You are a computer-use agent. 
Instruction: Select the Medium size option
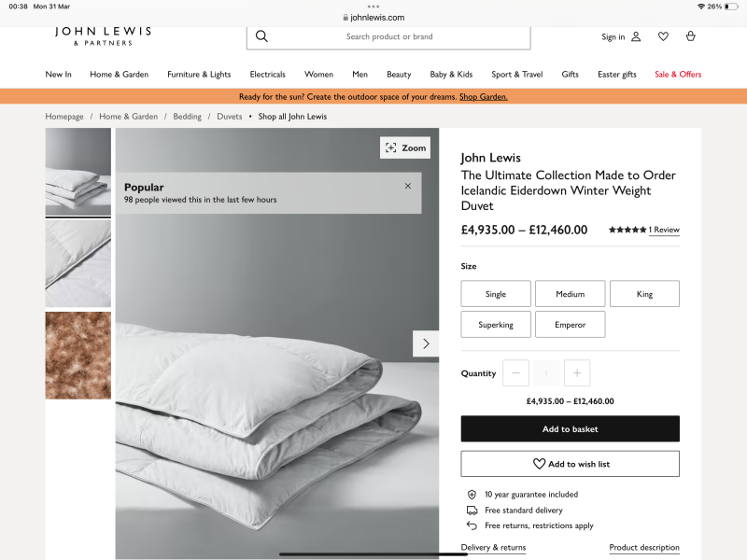pos(570,294)
